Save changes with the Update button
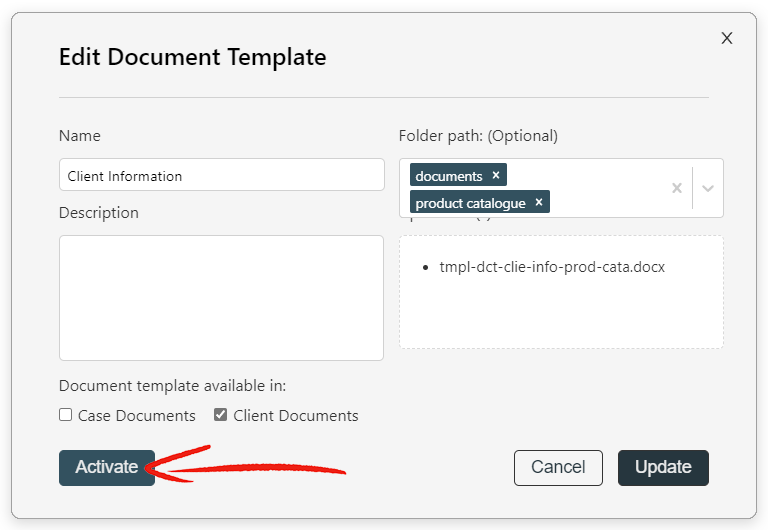Image resolution: width=768 pixels, height=530 pixels. (x=663, y=468)
